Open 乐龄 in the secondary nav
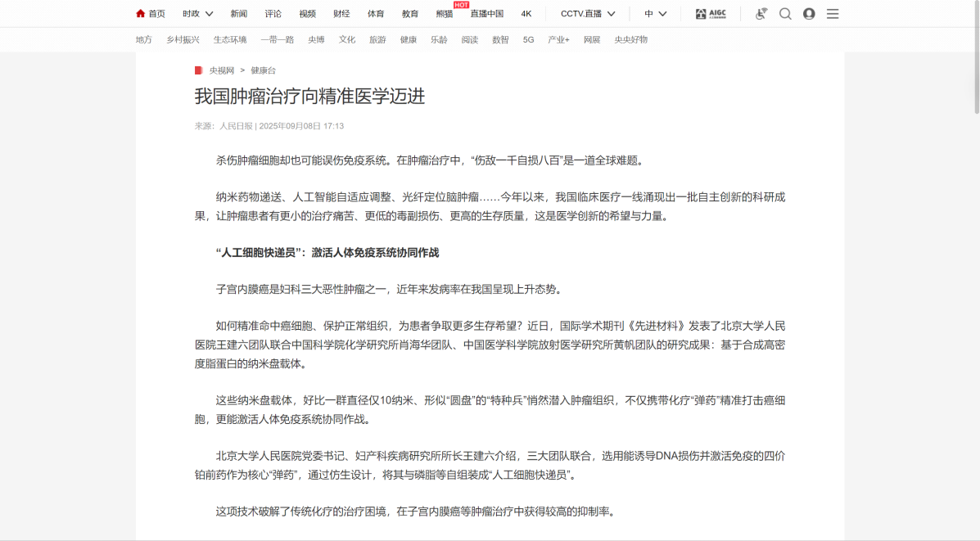The width and height of the screenshot is (980, 541). point(439,39)
